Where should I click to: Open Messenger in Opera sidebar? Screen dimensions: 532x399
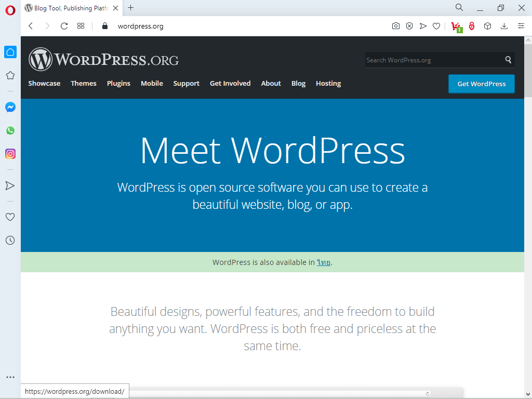point(10,107)
